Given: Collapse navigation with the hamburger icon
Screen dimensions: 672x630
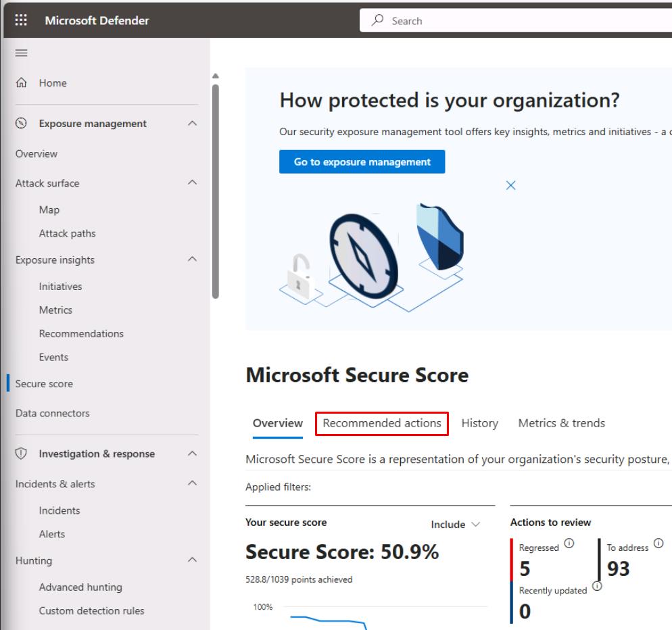Looking at the screenshot, I should point(21,53).
